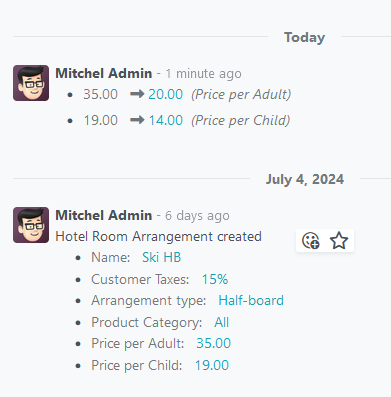The height and width of the screenshot is (397, 391).
Task: Click the 'Hotel Room Arrangement created' text
Action: 158,236
